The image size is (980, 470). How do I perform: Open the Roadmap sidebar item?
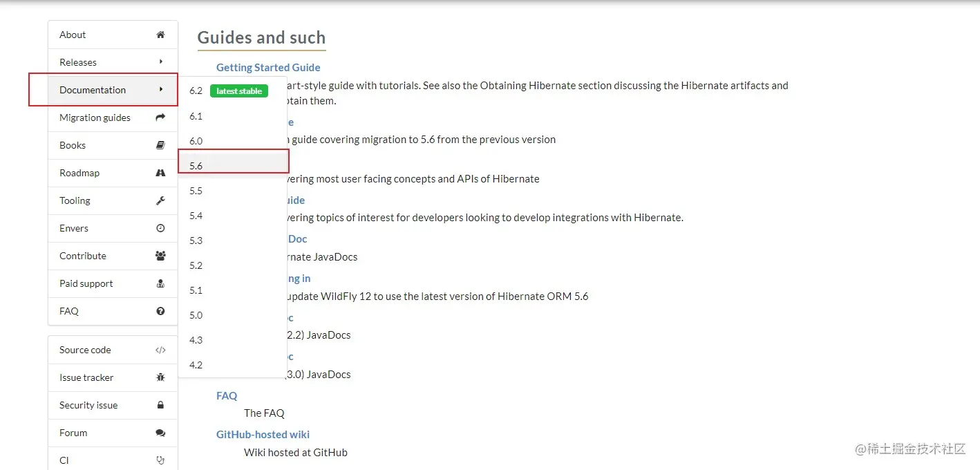tap(113, 173)
